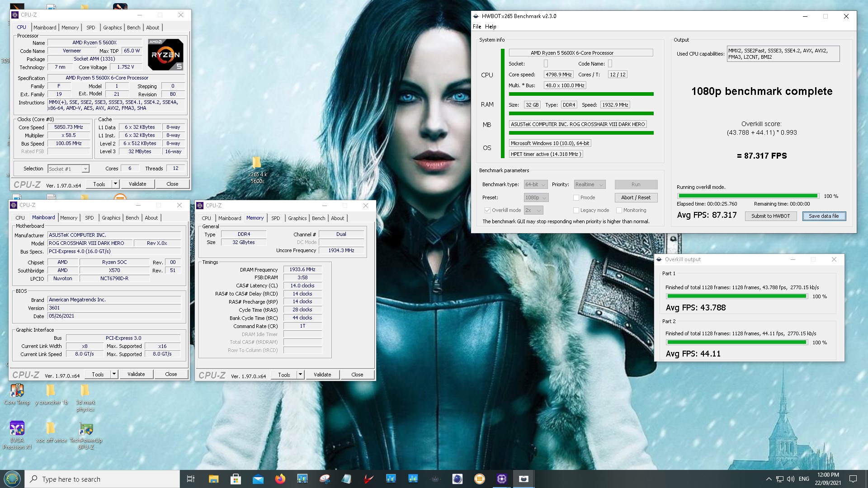
Task: Launch Firefox from the taskbar
Action: (x=280, y=479)
